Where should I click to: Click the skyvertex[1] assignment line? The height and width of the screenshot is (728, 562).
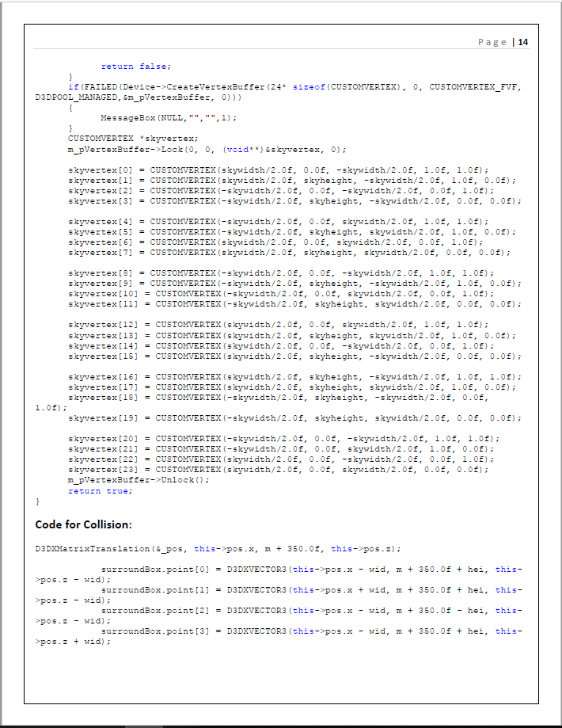pos(292,180)
